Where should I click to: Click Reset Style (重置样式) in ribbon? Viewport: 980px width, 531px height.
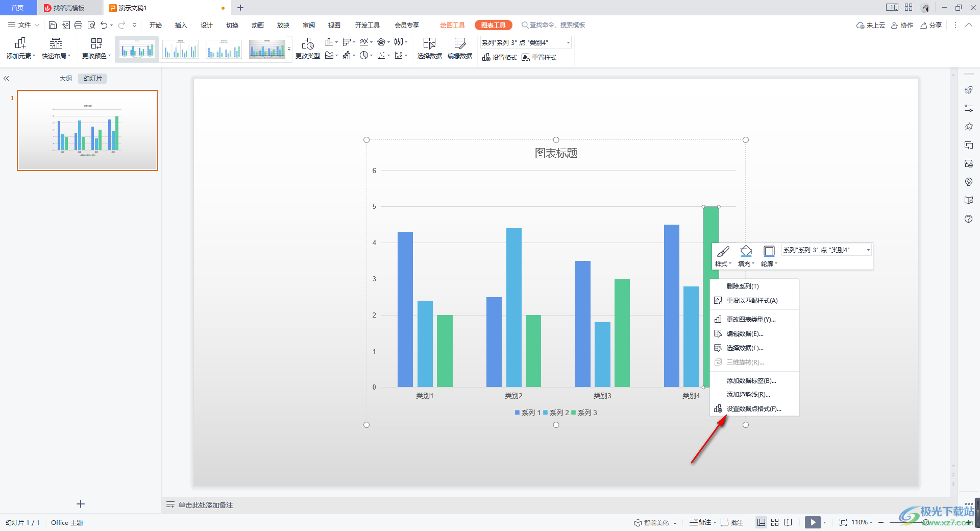(539, 58)
